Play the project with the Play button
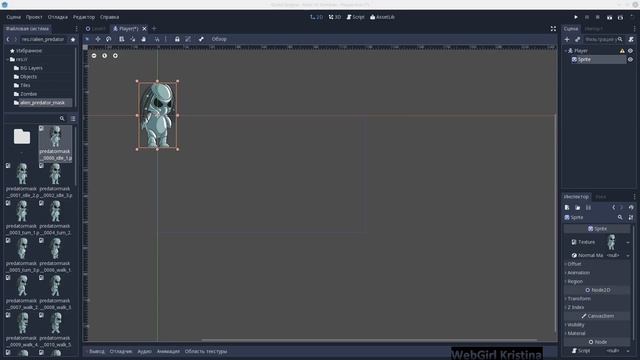Viewport: 640px width, 360px height. (x=576, y=17)
